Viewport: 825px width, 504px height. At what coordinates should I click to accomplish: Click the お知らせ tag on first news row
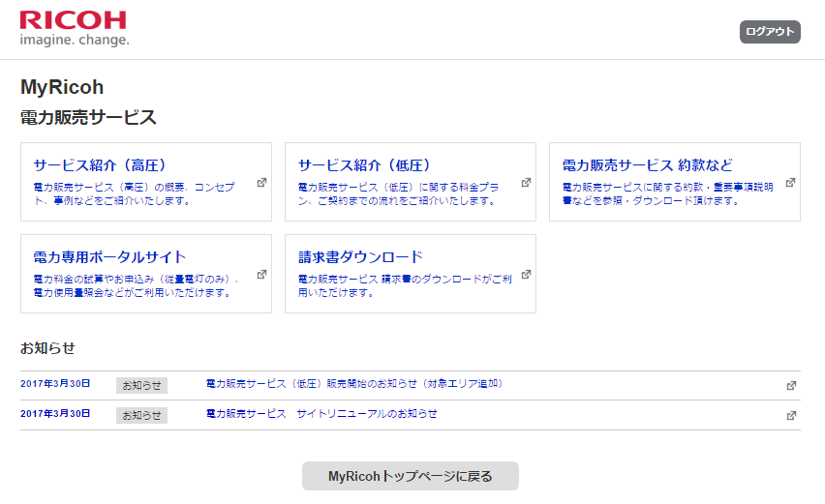[x=141, y=385]
